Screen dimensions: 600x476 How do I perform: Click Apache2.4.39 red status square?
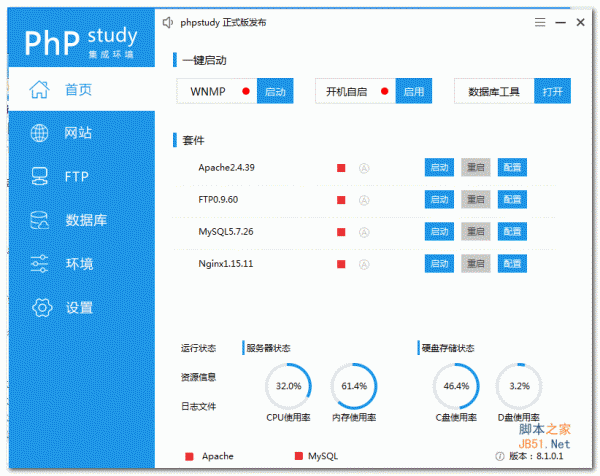pos(341,168)
